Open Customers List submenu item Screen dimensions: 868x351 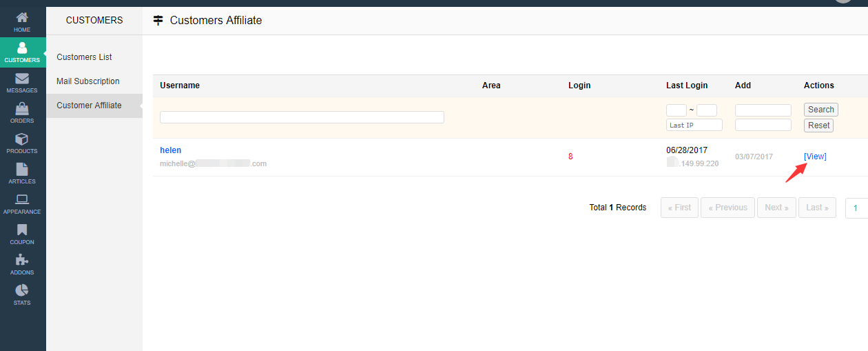(x=84, y=57)
